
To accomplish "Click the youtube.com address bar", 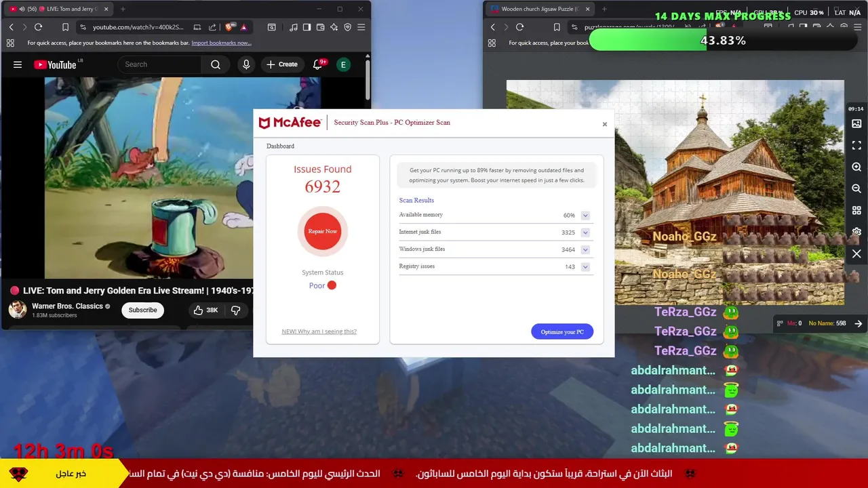I will pyautogui.click(x=138, y=27).
